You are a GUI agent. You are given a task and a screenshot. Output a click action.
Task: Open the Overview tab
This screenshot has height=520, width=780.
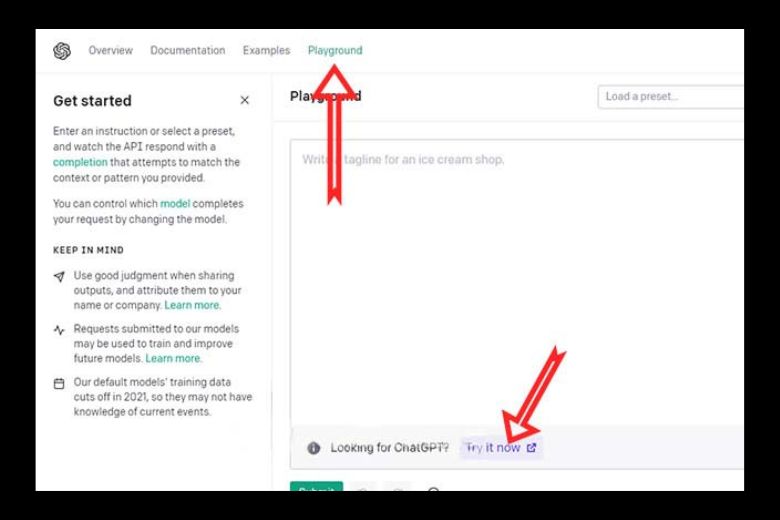point(110,50)
